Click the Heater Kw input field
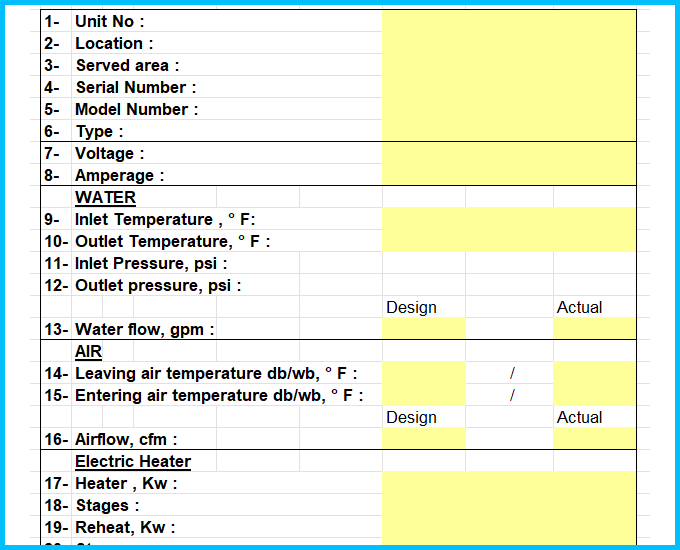The width and height of the screenshot is (680, 550). pos(508,483)
